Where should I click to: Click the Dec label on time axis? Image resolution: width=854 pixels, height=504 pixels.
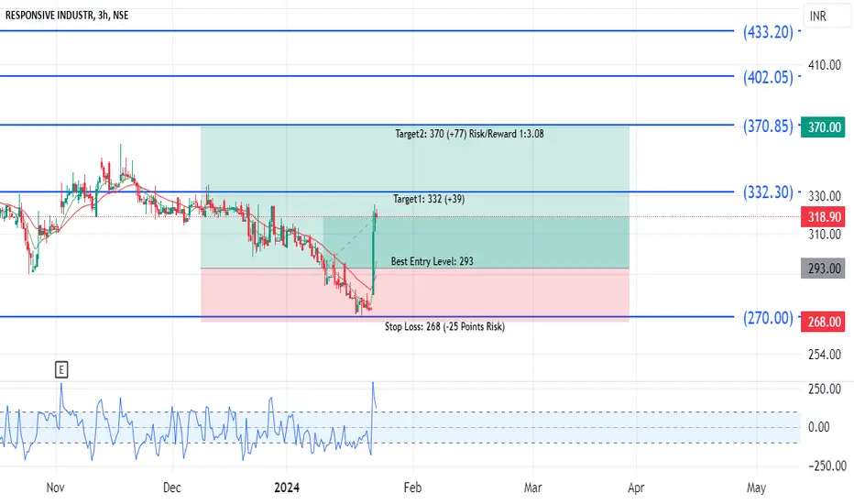171,488
